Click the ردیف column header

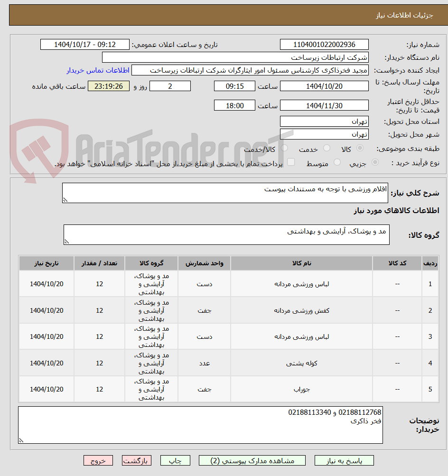[x=430, y=263]
